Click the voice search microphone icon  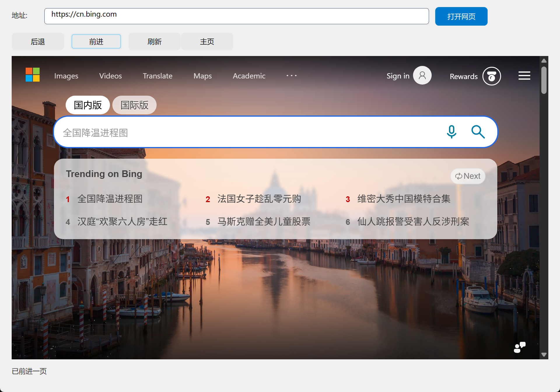(452, 132)
